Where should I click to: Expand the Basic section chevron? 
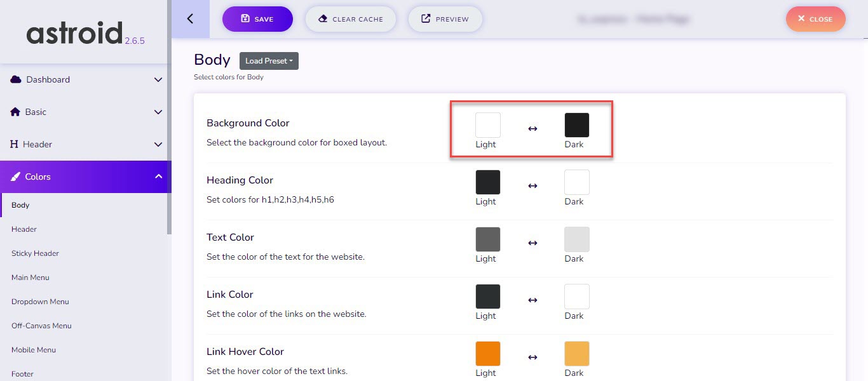pyautogui.click(x=158, y=112)
